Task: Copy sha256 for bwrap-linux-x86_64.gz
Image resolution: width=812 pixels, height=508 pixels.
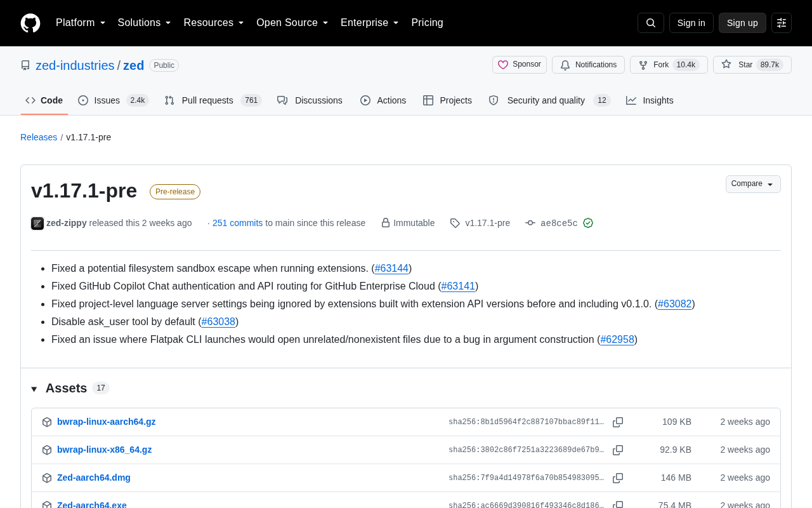Action: pyautogui.click(x=618, y=450)
